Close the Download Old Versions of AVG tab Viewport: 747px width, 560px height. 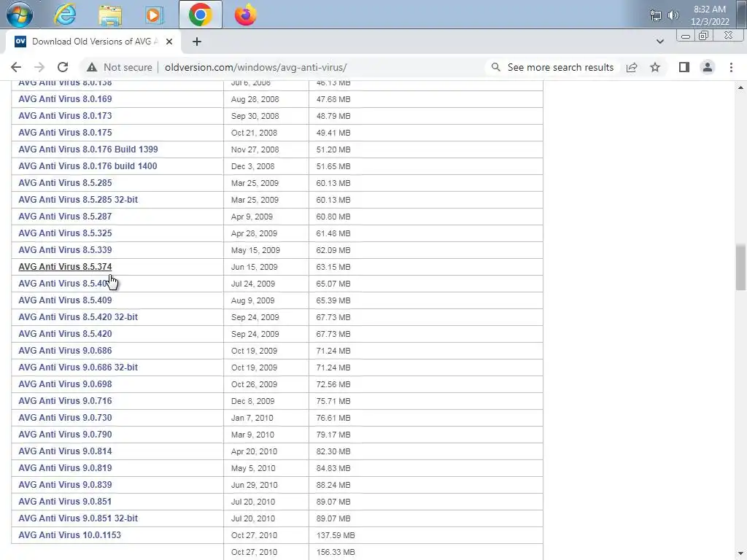click(169, 42)
